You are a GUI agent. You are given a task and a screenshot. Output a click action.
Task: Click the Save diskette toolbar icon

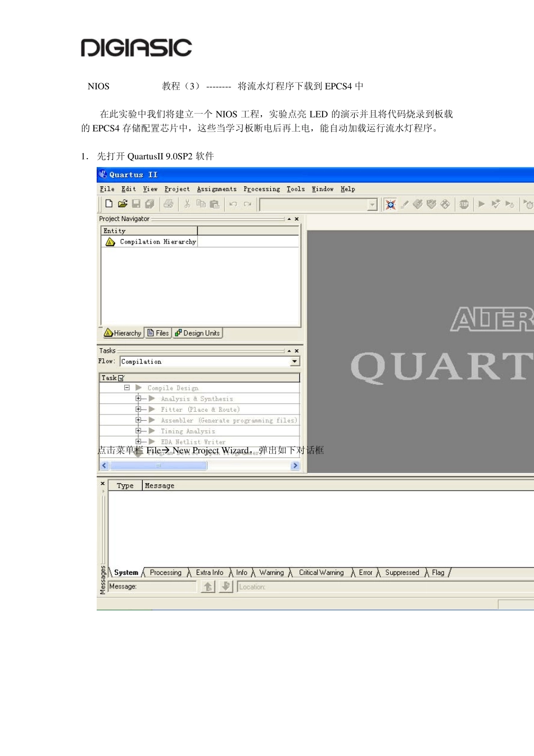pyautogui.click(x=136, y=204)
